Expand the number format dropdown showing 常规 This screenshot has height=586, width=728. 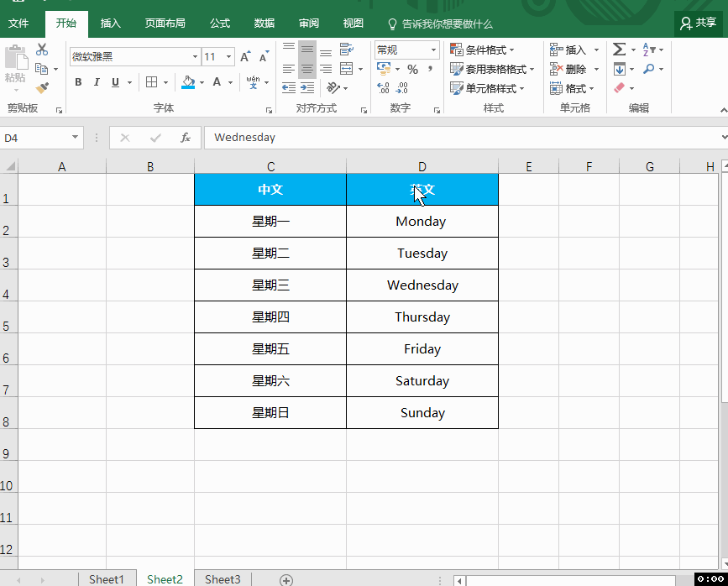pos(433,50)
